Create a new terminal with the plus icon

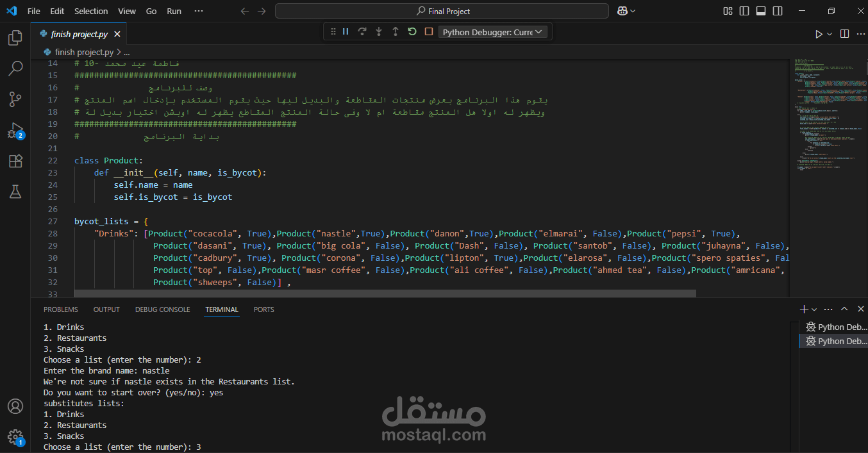click(x=804, y=309)
